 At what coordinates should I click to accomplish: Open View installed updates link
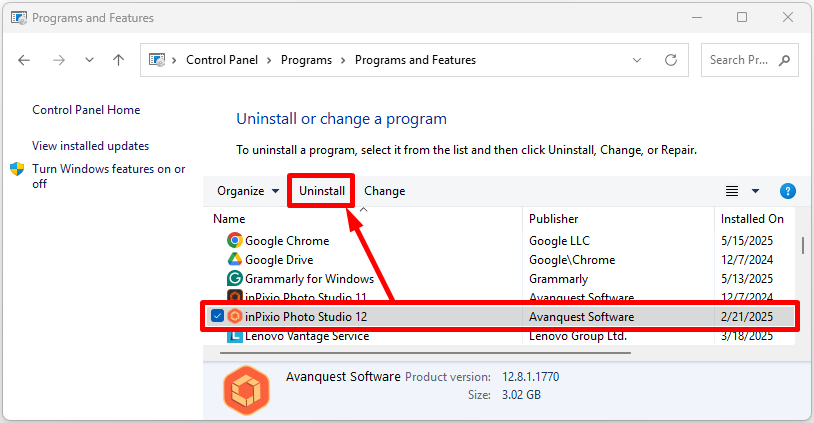90,146
